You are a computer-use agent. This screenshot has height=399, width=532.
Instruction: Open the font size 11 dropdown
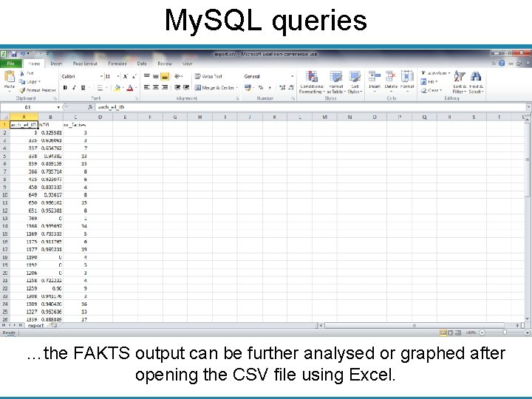click(117, 77)
